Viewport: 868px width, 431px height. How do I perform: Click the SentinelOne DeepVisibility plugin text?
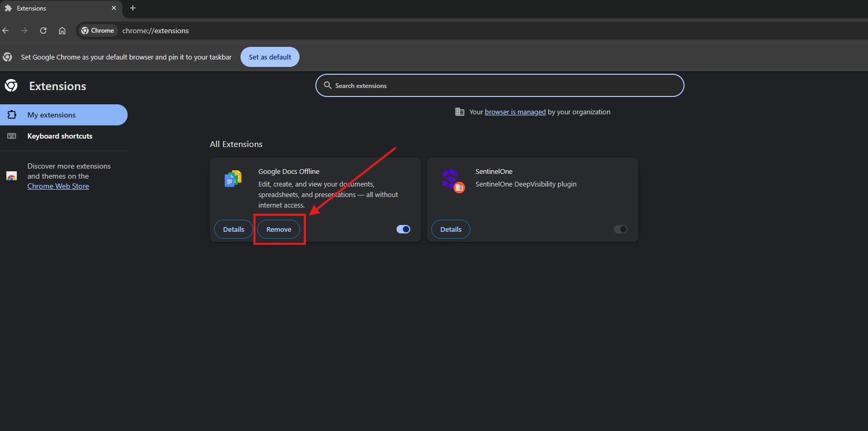tap(526, 184)
